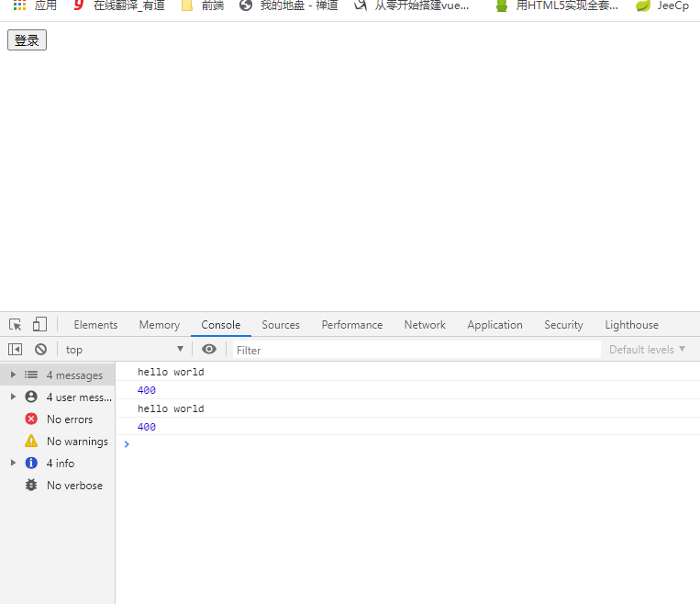Open the Security tab
The height and width of the screenshot is (604, 700).
pyautogui.click(x=563, y=325)
